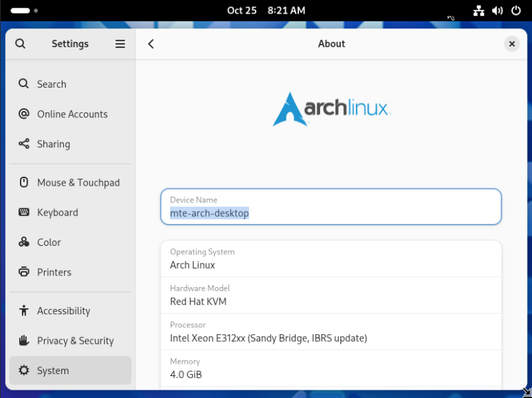Click the Intel Xeon E312xx Processor value

[268, 338]
